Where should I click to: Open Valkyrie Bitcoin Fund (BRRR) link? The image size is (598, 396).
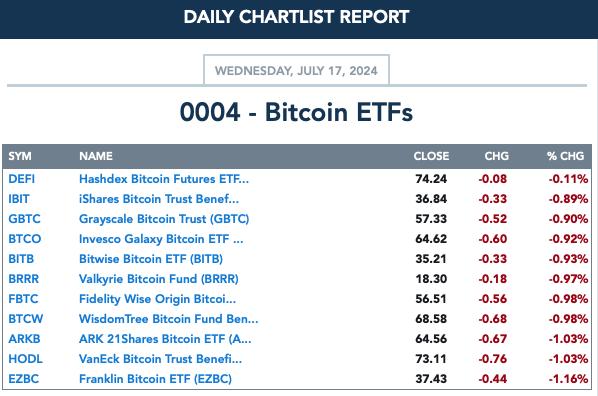click(x=159, y=279)
